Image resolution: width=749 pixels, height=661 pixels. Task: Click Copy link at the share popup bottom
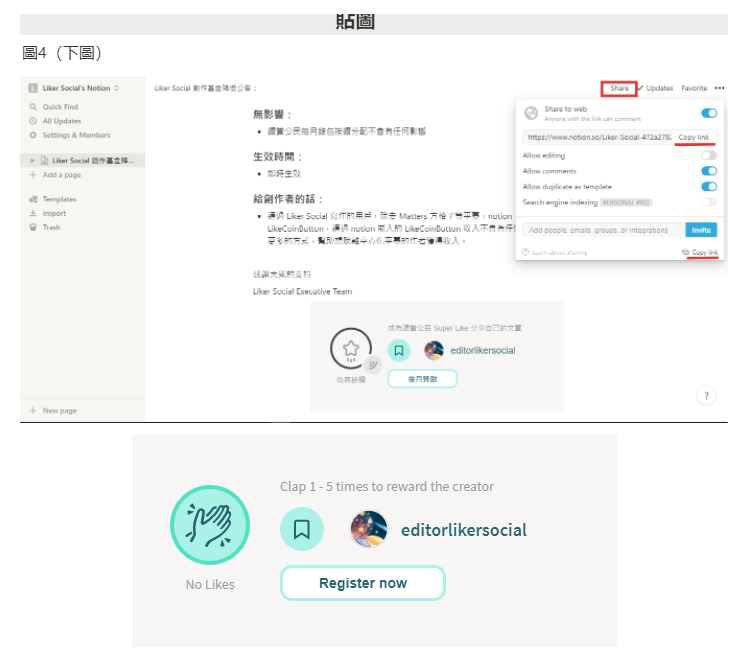[700, 252]
